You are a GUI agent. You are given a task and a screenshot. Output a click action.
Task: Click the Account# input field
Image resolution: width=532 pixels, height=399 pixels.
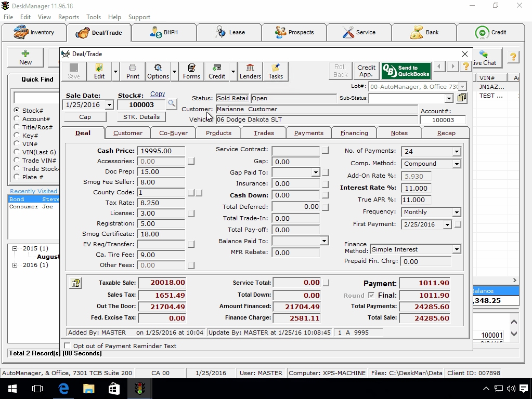click(443, 119)
